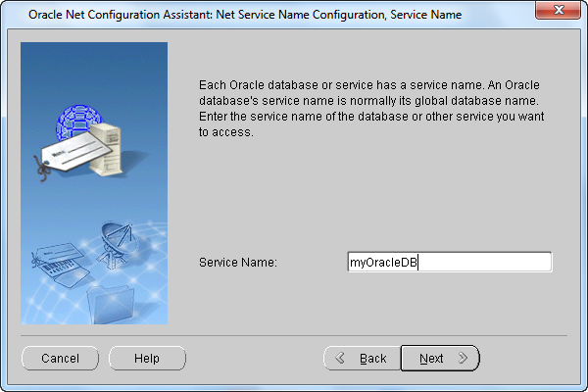This screenshot has height=392, width=588.
Task: Focus the Service Name text field
Action: [x=450, y=262]
